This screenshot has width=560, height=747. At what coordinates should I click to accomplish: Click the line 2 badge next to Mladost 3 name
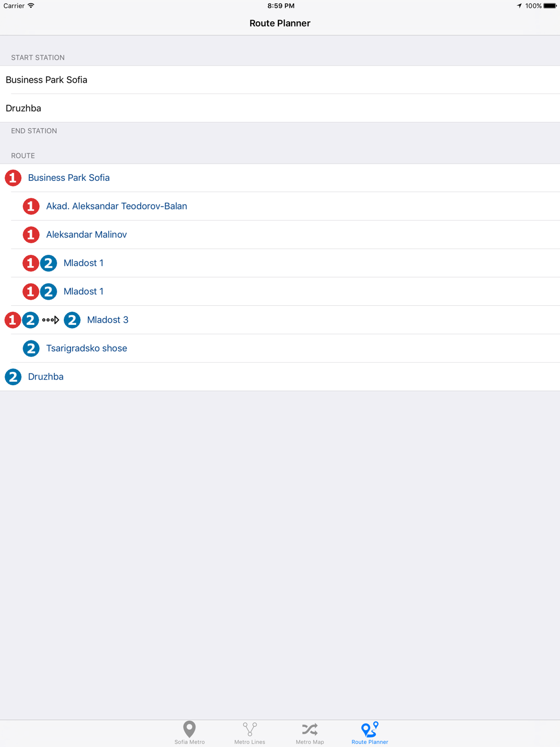coord(72,320)
